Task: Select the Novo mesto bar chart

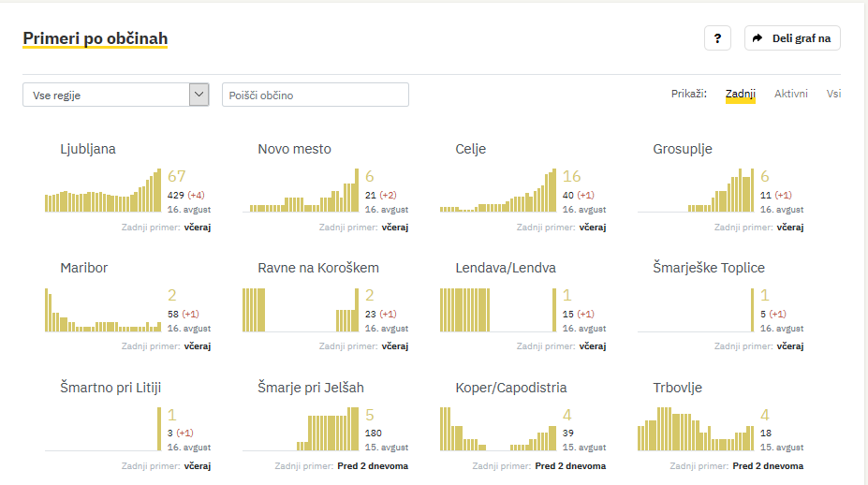Action: coord(301,190)
